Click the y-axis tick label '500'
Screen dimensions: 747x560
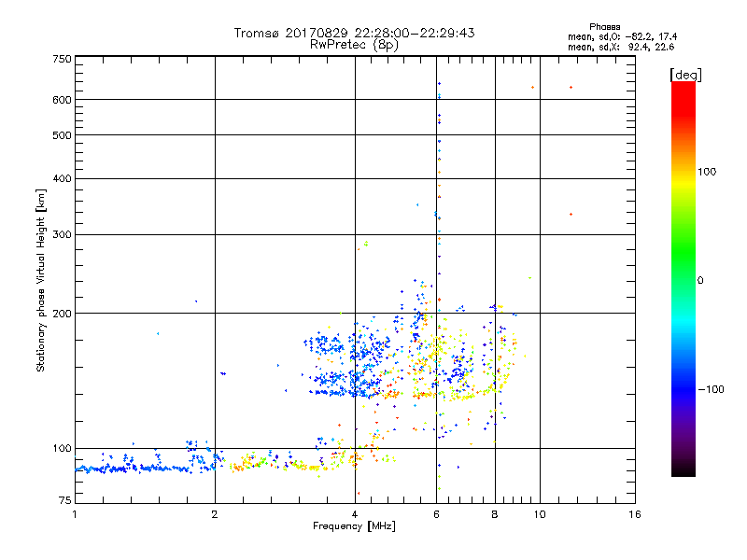pos(62,135)
